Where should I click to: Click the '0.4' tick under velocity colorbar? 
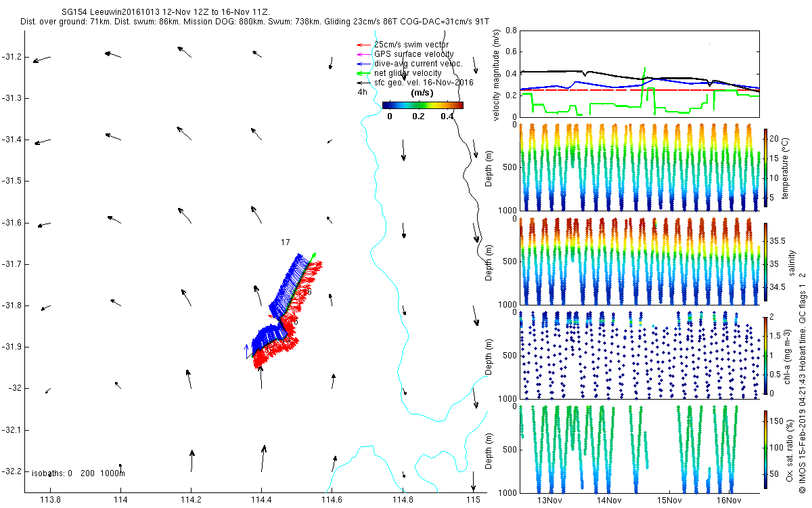[447, 117]
